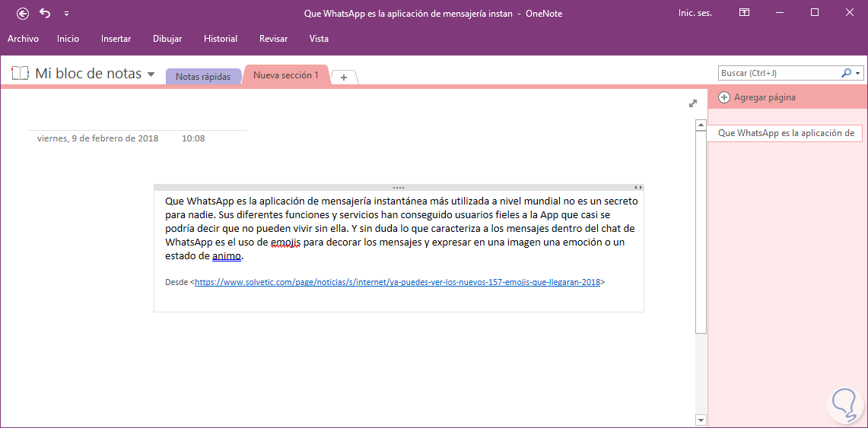The width and height of the screenshot is (868, 428).
Task: Click the vertical scrollbar down arrow
Action: click(x=701, y=419)
